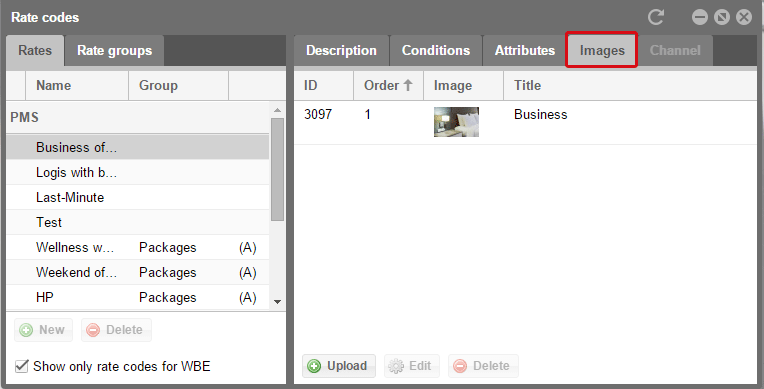Open the Conditions tab
This screenshot has height=389, width=764.
click(x=436, y=51)
